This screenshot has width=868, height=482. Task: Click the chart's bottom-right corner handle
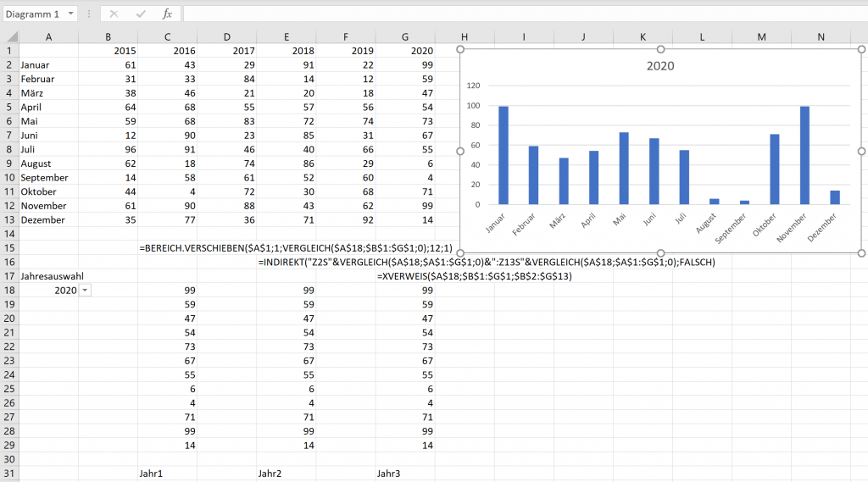click(861, 252)
